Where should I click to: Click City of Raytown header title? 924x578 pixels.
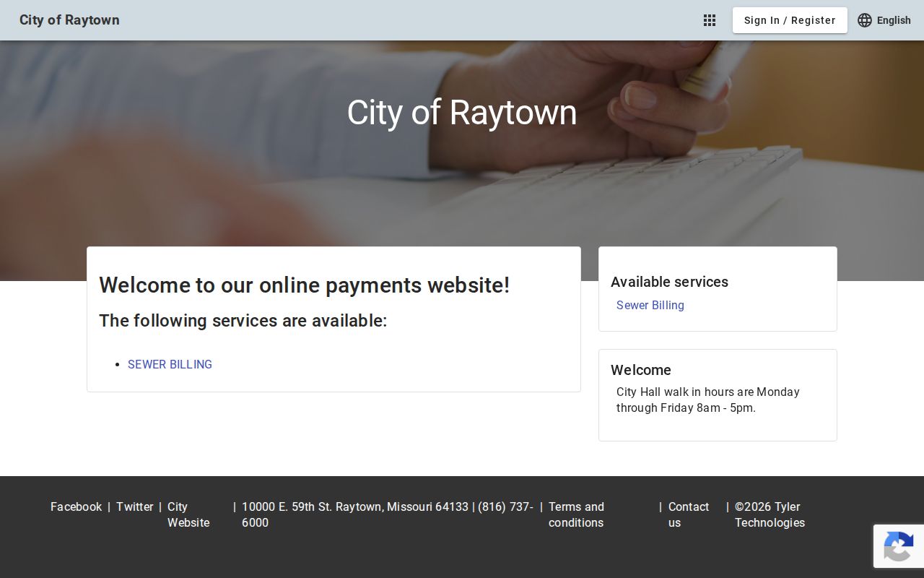[x=69, y=20]
